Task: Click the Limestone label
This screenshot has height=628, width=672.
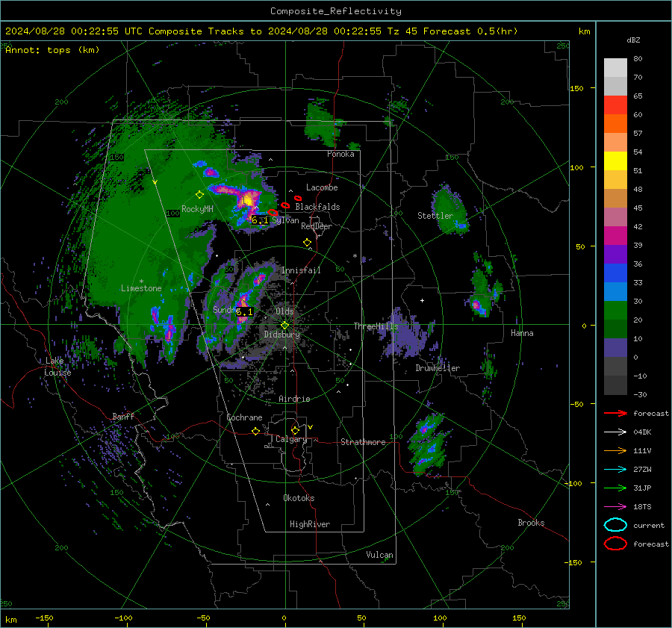Action: (141, 288)
